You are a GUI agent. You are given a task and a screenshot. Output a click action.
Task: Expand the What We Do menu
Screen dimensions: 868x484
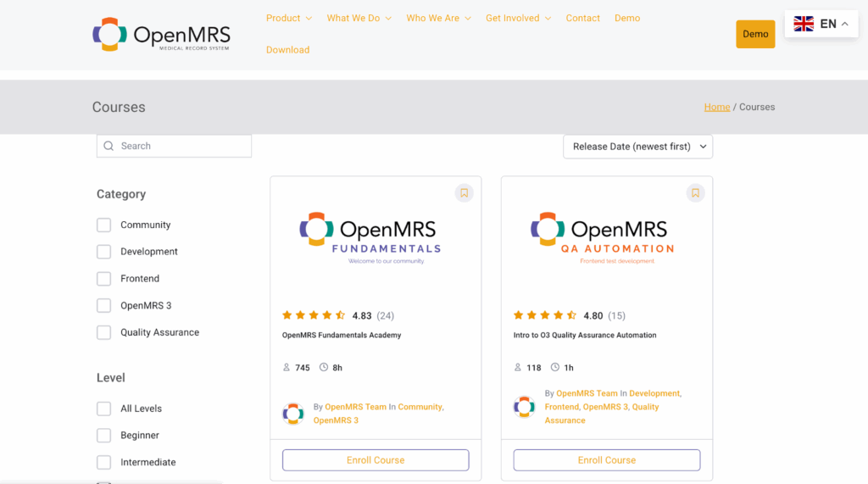(359, 19)
